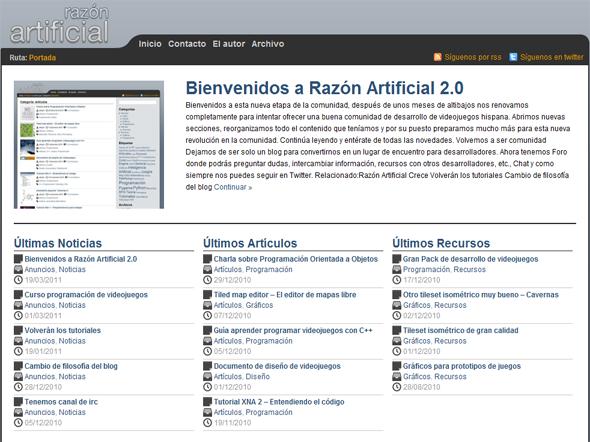Click the clock icon beside 19/03/2011
The height and width of the screenshot is (442, 590).
pyautogui.click(x=18, y=280)
